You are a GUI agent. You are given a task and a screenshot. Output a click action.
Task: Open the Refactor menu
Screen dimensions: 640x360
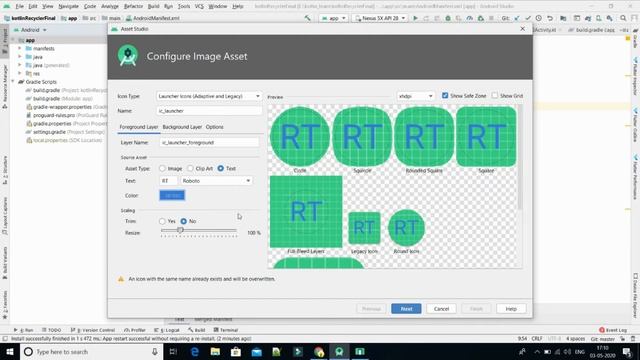coord(133,6)
